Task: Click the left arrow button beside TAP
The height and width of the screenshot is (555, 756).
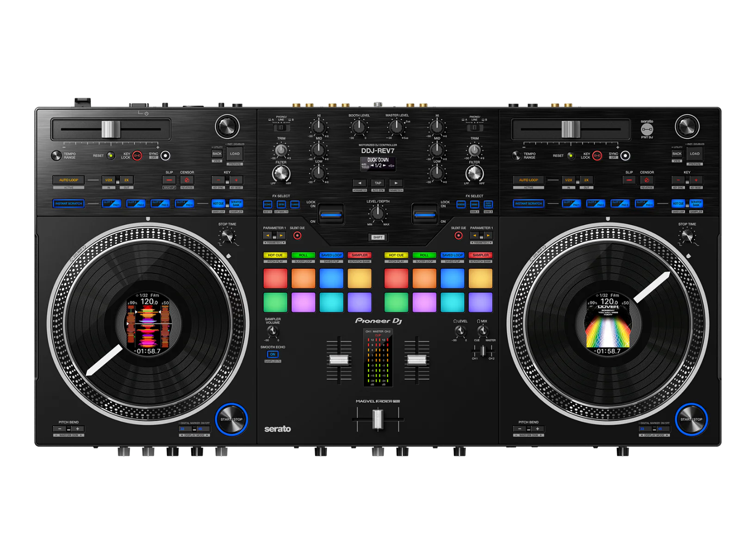Action: pyautogui.click(x=359, y=183)
